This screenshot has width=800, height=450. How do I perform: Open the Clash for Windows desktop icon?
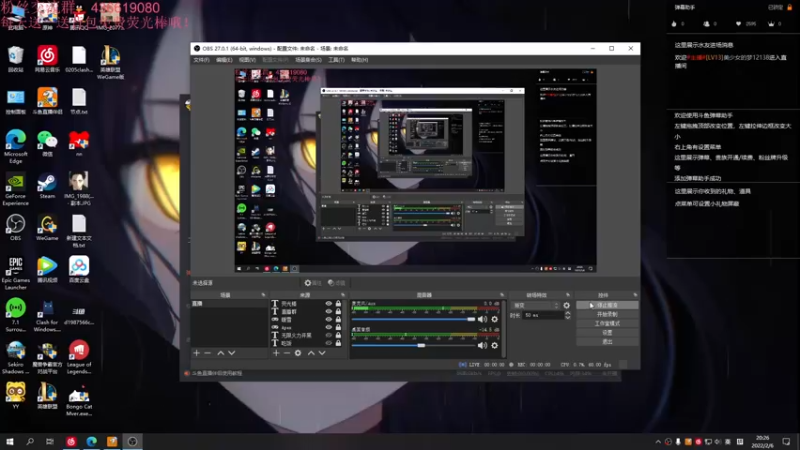click(47, 316)
